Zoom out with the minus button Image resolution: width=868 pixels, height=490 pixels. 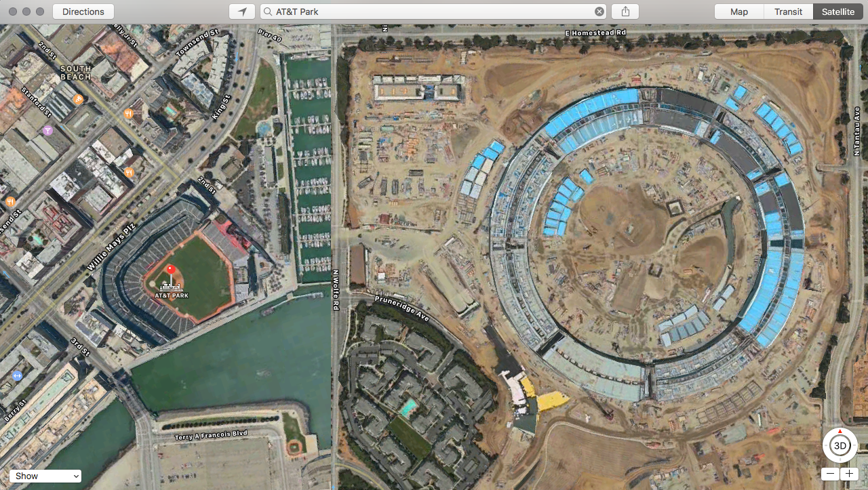point(831,474)
